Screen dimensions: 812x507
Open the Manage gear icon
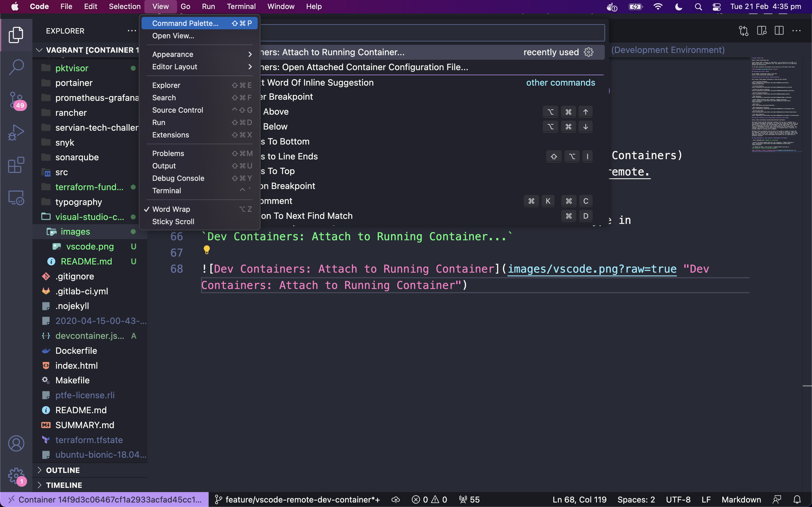(16, 475)
